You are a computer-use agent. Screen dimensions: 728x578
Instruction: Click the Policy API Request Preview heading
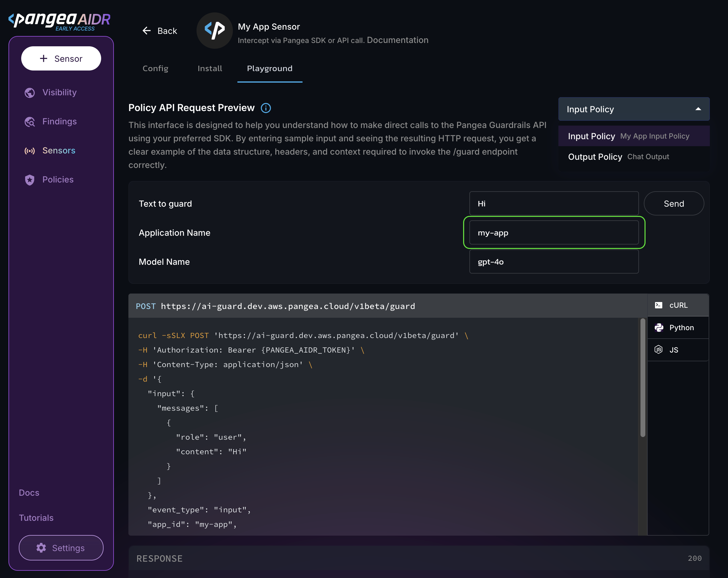coord(191,108)
